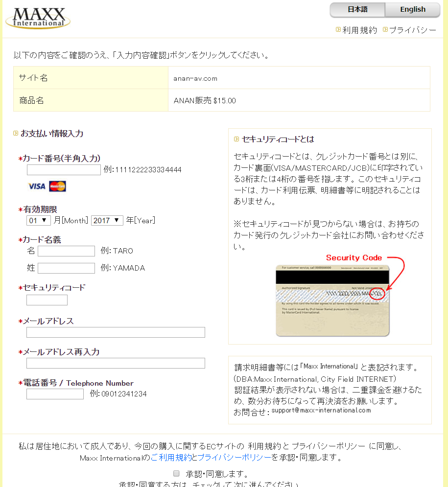Click the red Security Code label

point(354,258)
